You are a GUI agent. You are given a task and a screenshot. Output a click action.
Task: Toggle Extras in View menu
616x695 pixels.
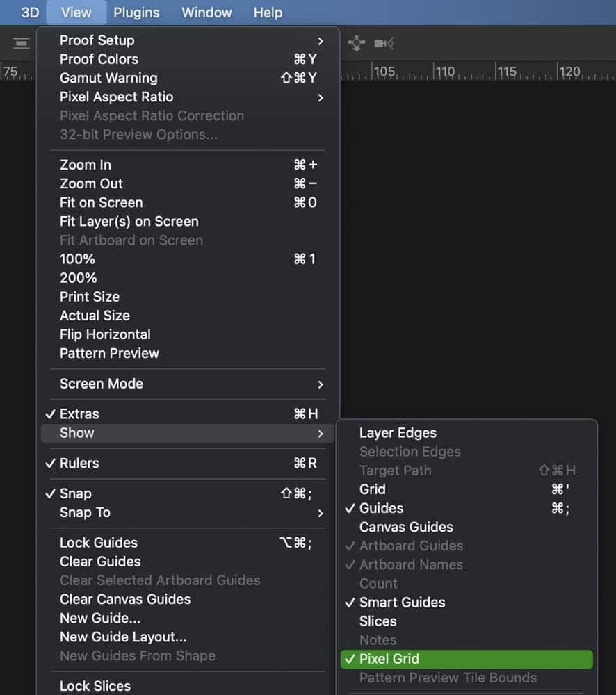[x=188, y=414]
